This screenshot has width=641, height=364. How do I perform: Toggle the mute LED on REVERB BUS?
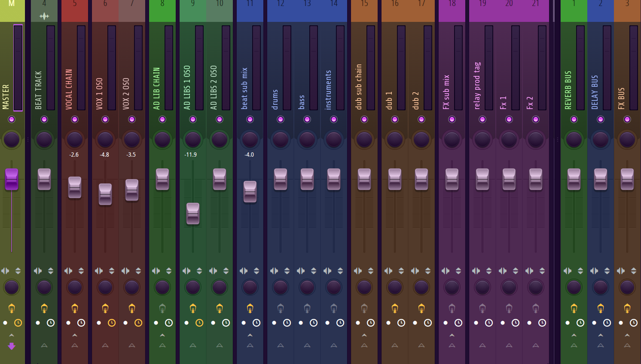point(574,119)
